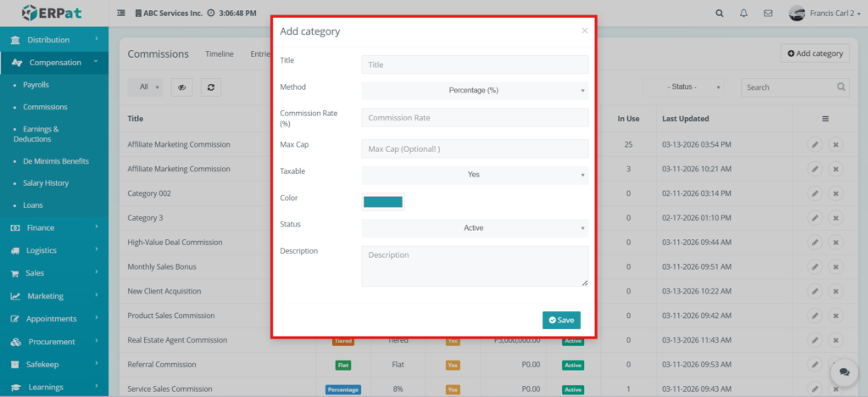The image size is (868, 397).
Task: Toggle the eye-slash visibility button
Action: coord(182,87)
